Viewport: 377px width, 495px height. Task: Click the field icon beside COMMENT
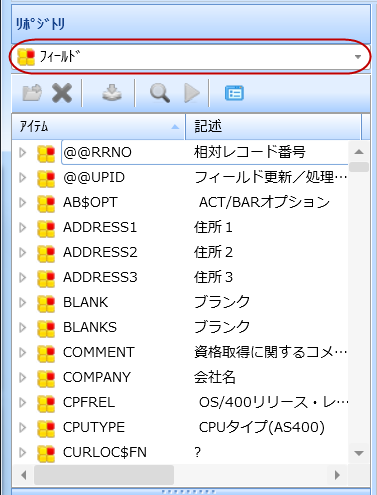tap(46, 354)
